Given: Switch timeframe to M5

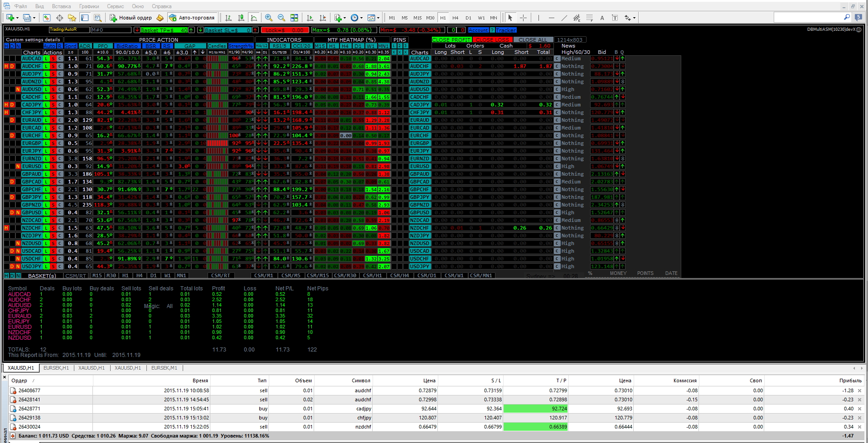Looking at the screenshot, I should (405, 18).
